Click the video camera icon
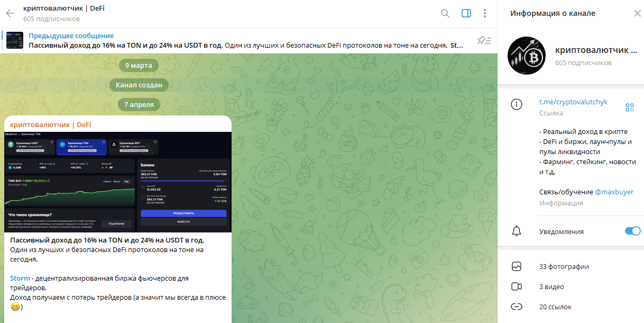The height and width of the screenshot is (323, 644). 517,286
